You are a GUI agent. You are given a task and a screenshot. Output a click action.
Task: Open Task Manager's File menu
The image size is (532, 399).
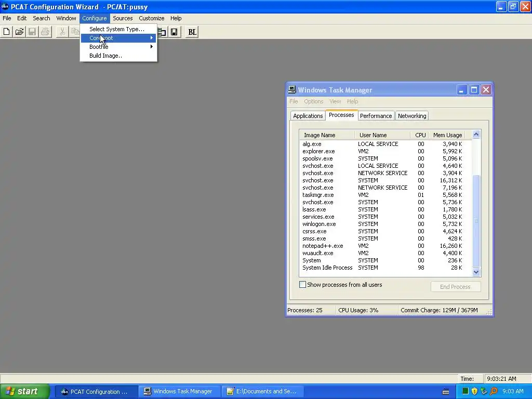point(294,101)
